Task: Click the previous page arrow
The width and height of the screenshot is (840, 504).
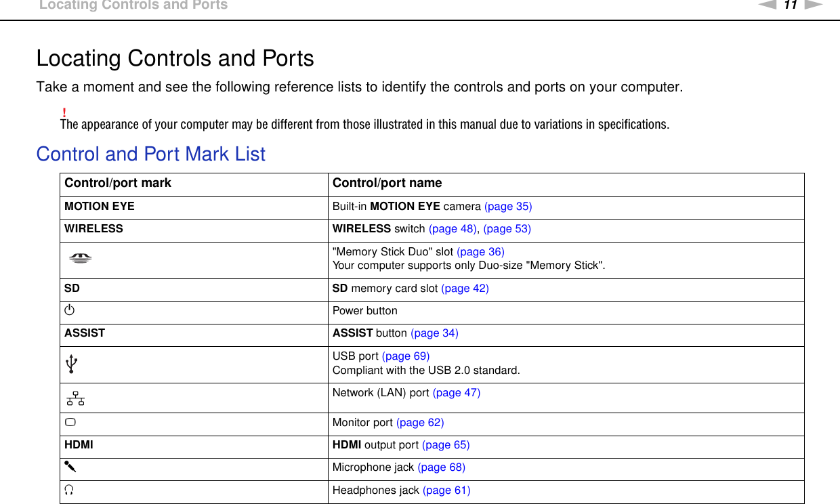Action: coord(768,4)
